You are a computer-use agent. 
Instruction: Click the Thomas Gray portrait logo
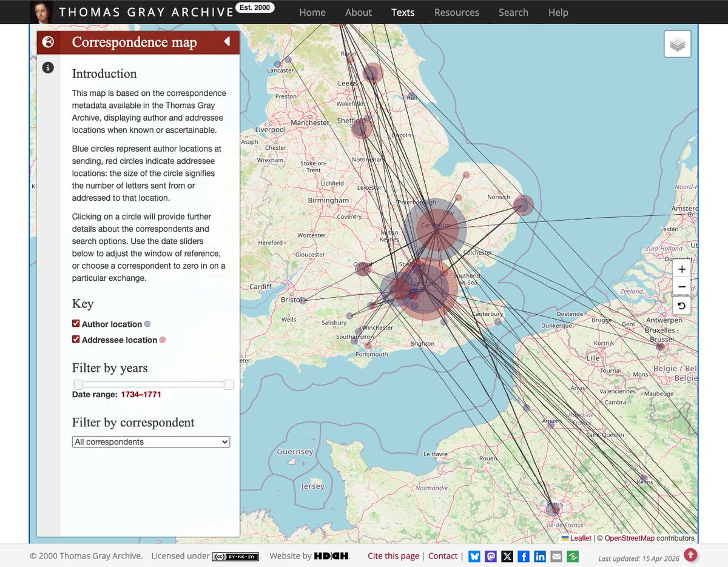coord(41,12)
